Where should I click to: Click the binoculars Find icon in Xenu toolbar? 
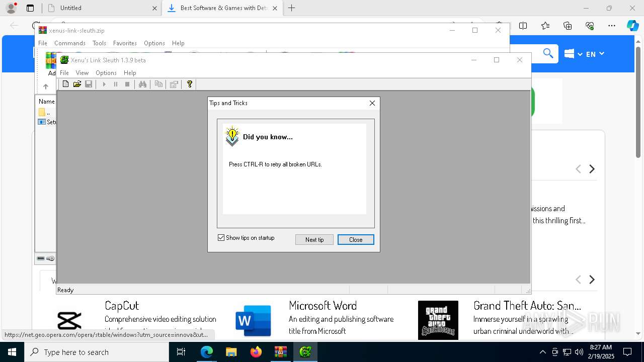[x=143, y=84]
